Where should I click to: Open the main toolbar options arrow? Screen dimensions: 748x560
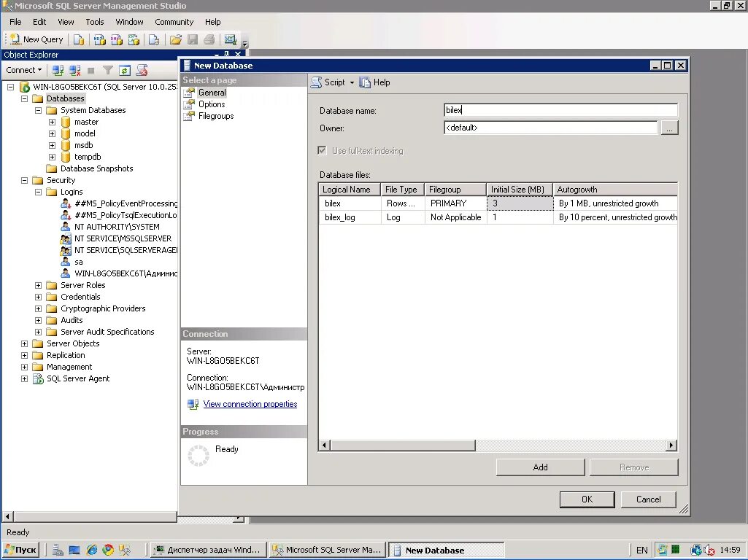(x=244, y=43)
